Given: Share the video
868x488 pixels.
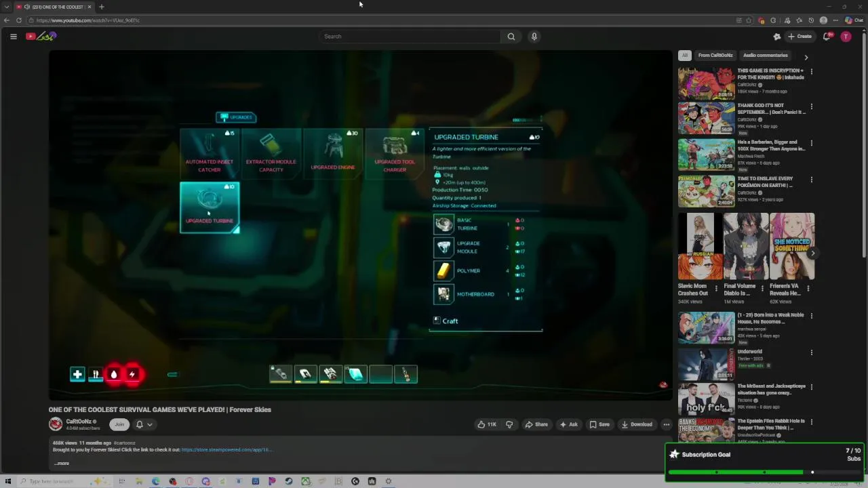Looking at the screenshot, I should [536, 424].
